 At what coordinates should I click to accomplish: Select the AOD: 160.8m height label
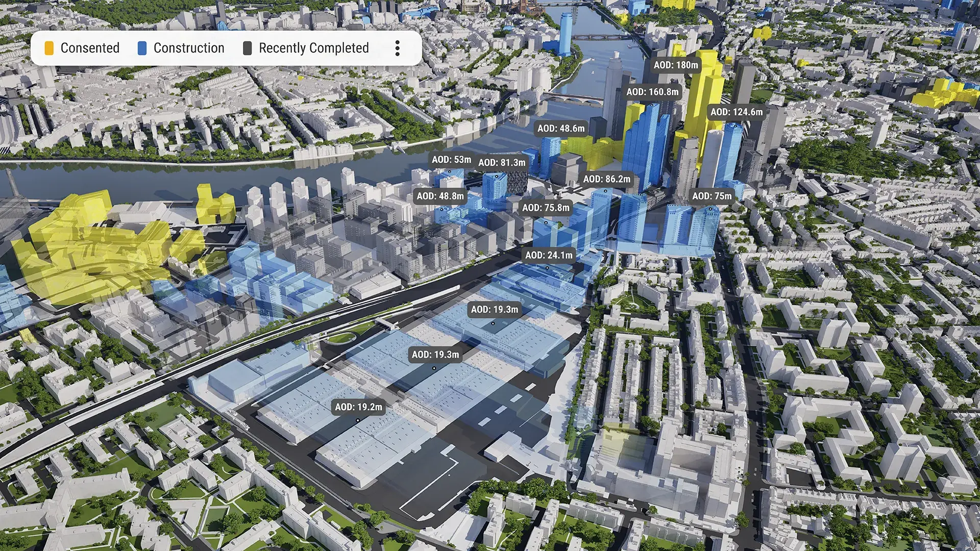(653, 92)
